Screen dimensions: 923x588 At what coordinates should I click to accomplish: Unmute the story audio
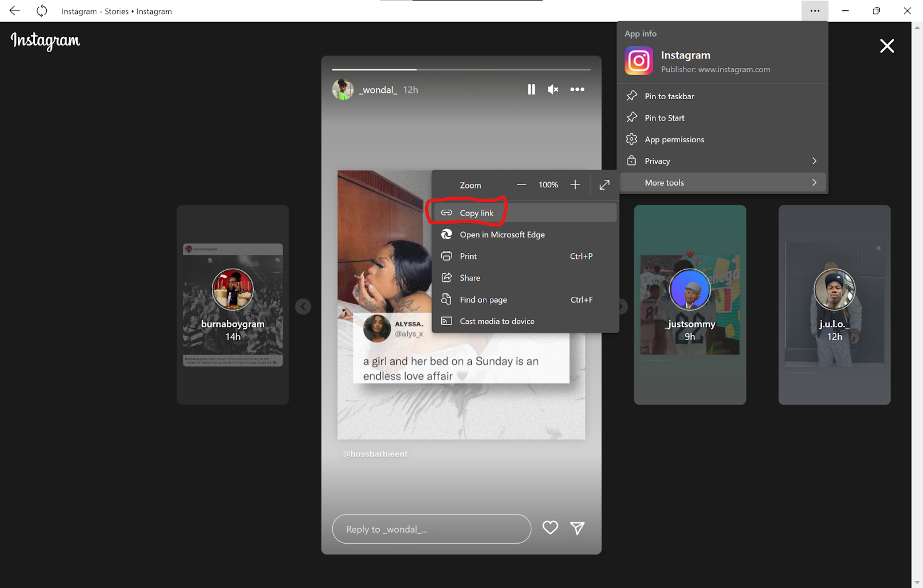pos(553,89)
